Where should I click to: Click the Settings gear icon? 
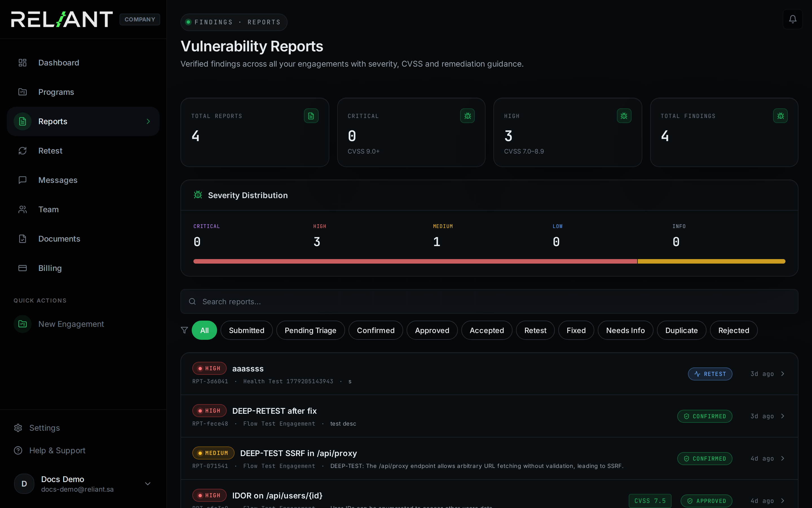(18, 428)
